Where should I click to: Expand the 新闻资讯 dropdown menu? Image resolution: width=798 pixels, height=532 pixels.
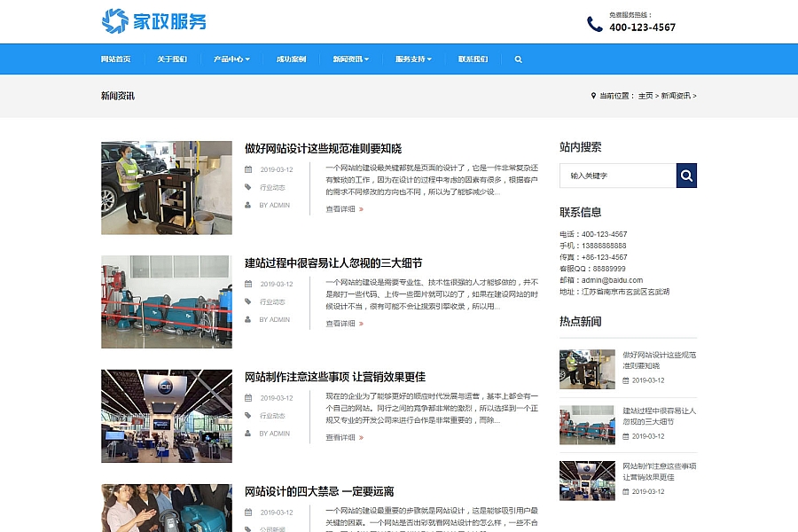pos(351,59)
